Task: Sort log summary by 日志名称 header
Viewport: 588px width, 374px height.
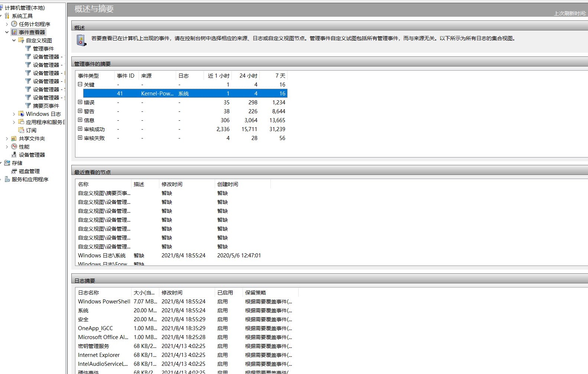Action: [103, 293]
